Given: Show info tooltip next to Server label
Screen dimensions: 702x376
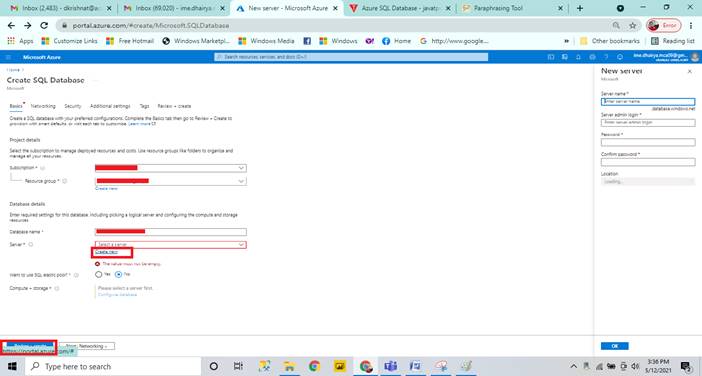Looking at the screenshot, I should [31, 244].
